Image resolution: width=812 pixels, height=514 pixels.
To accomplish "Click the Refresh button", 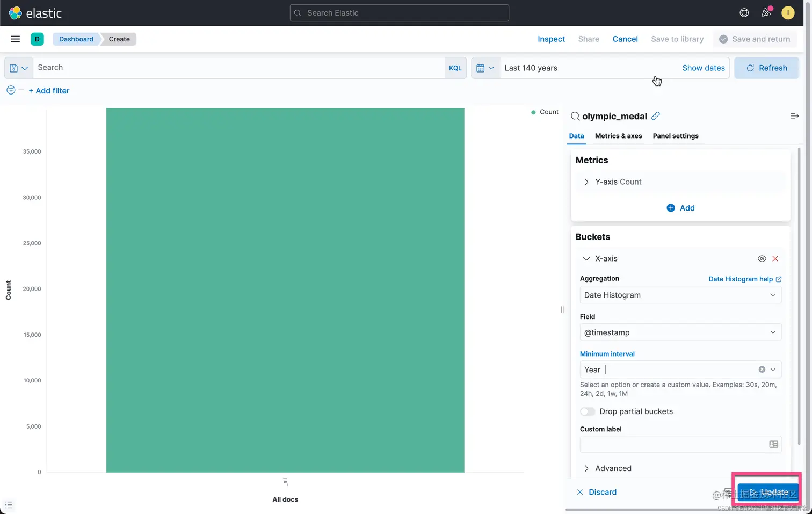I will click(767, 68).
